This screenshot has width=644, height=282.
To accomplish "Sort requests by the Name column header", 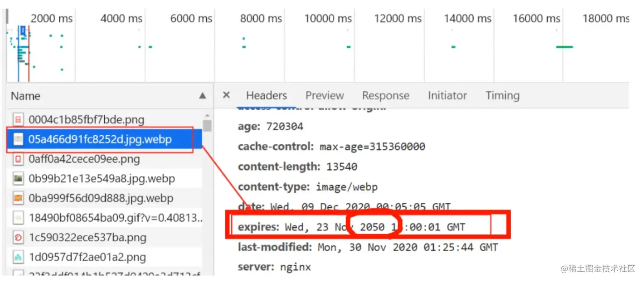I will click(26, 96).
